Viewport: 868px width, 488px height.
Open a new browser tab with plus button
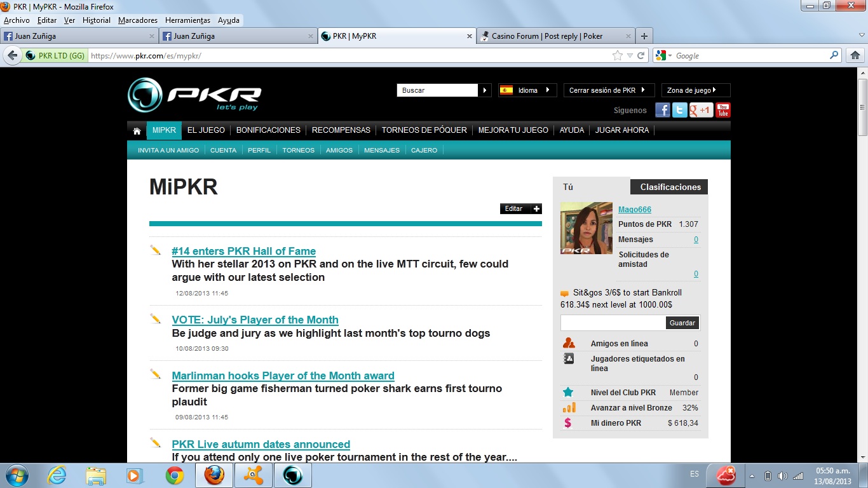coord(644,36)
